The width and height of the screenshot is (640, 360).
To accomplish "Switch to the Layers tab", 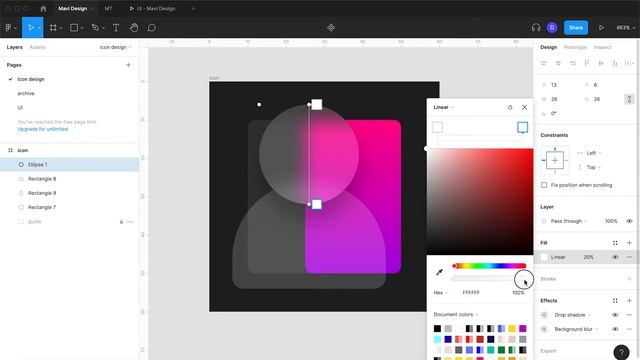I will 14,47.
